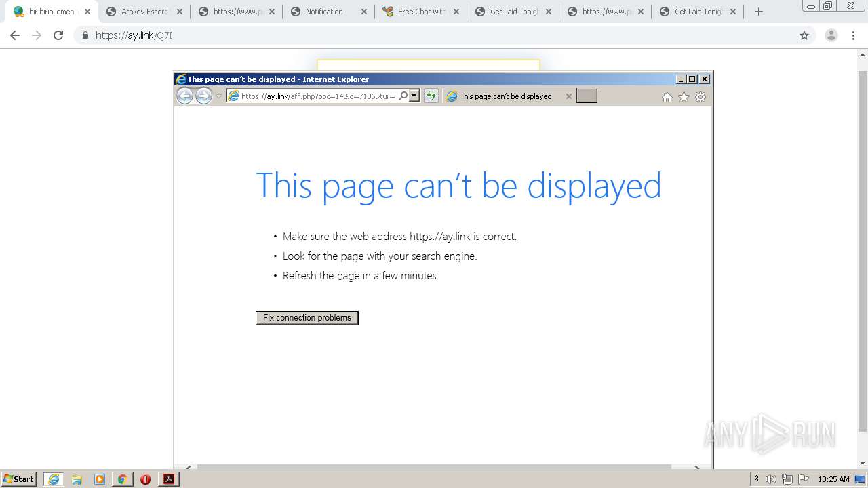Close the Internet Explorer window
868x488 pixels.
click(705, 79)
